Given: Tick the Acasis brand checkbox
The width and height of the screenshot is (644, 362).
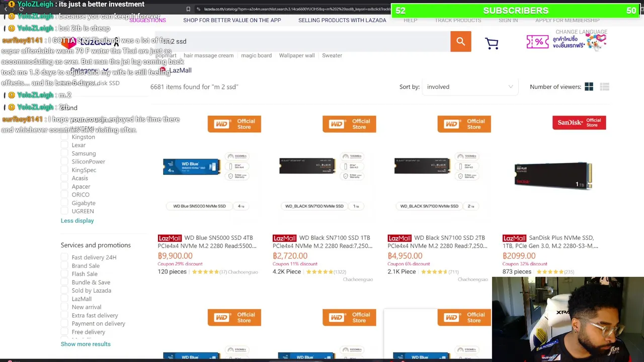Looking at the screenshot, I should [64, 178].
